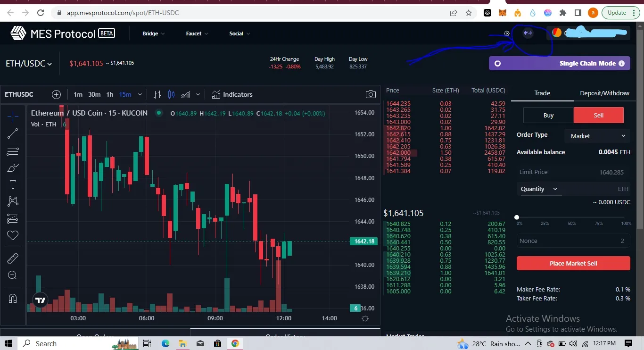Expand the Bridge menu
This screenshot has width=644, height=350.
pyautogui.click(x=154, y=33)
